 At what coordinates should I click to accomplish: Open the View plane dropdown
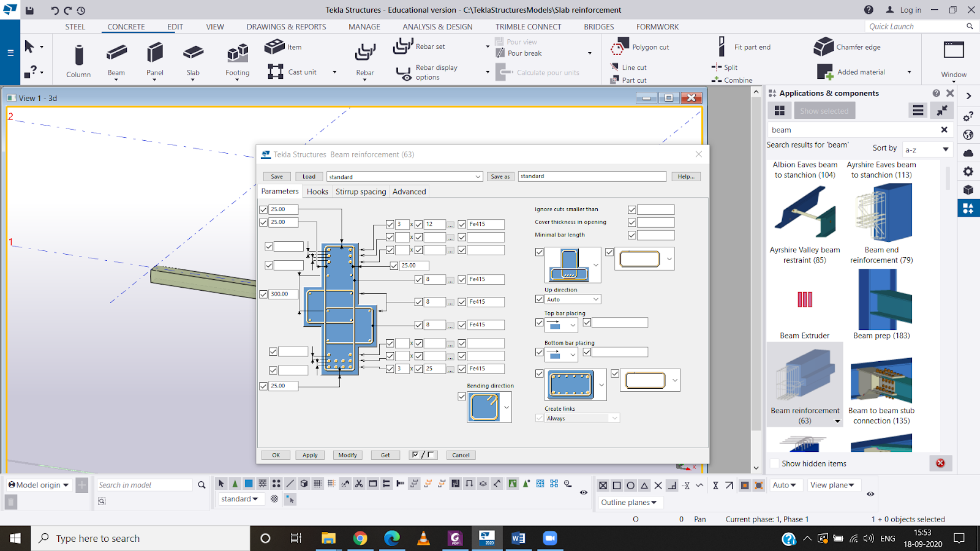tap(832, 485)
